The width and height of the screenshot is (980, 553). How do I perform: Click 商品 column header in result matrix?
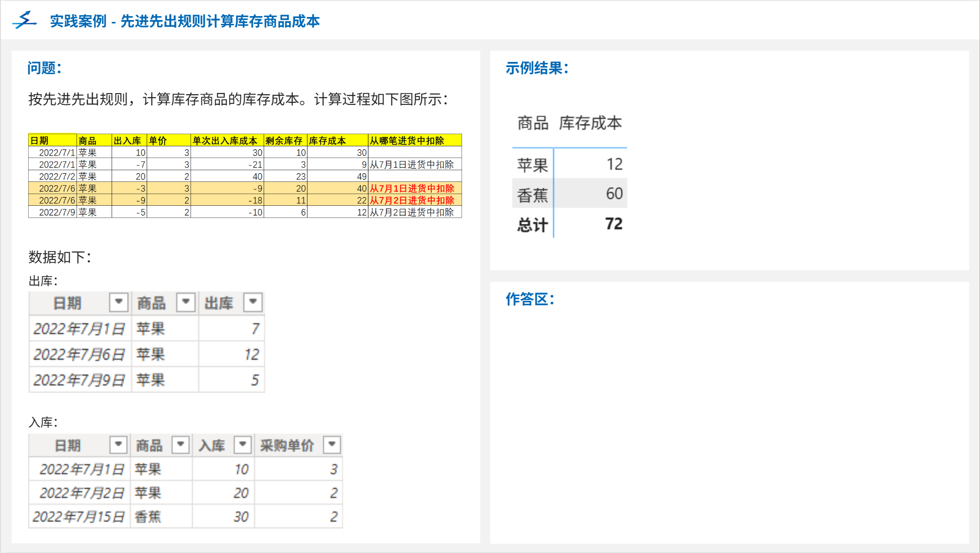(532, 123)
